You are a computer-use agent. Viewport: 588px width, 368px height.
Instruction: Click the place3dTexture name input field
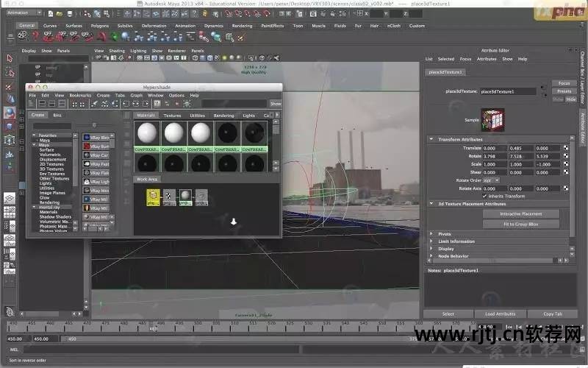(508, 91)
